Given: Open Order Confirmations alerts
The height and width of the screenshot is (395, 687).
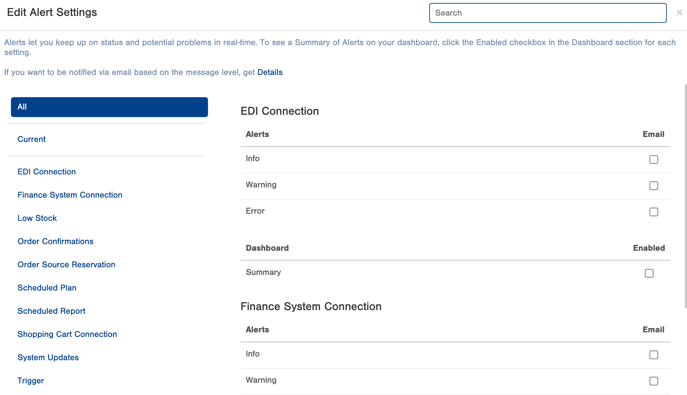Looking at the screenshot, I should pos(55,241).
